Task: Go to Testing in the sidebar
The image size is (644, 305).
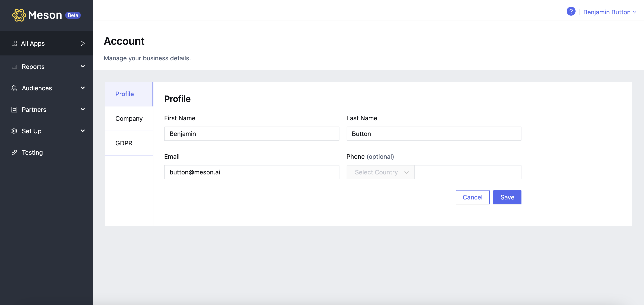Action: click(47, 153)
